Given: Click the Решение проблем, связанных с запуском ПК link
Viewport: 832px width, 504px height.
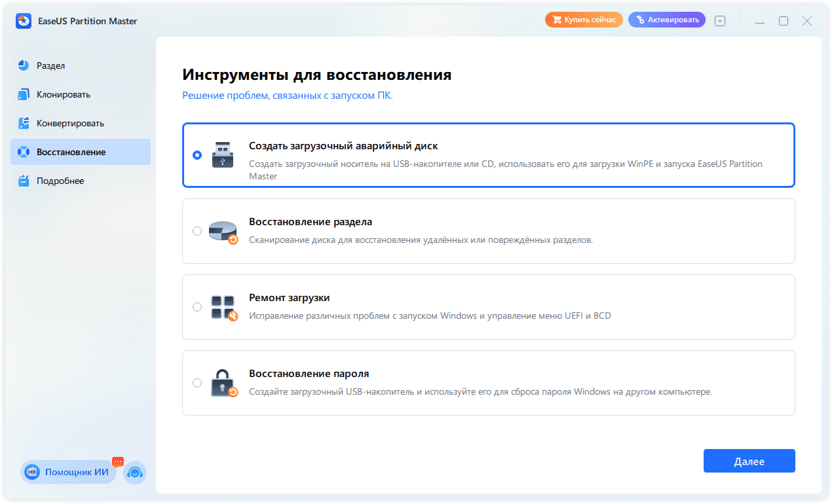Looking at the screenshot, I should (x=288, y=96).
